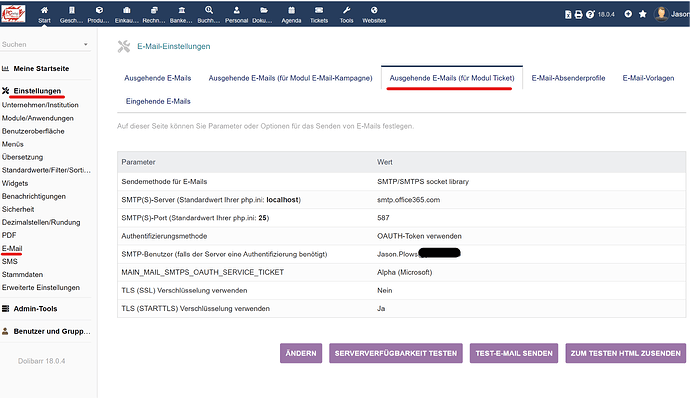Open the Start home icon
Screen dimensions: 690x398
44,10
